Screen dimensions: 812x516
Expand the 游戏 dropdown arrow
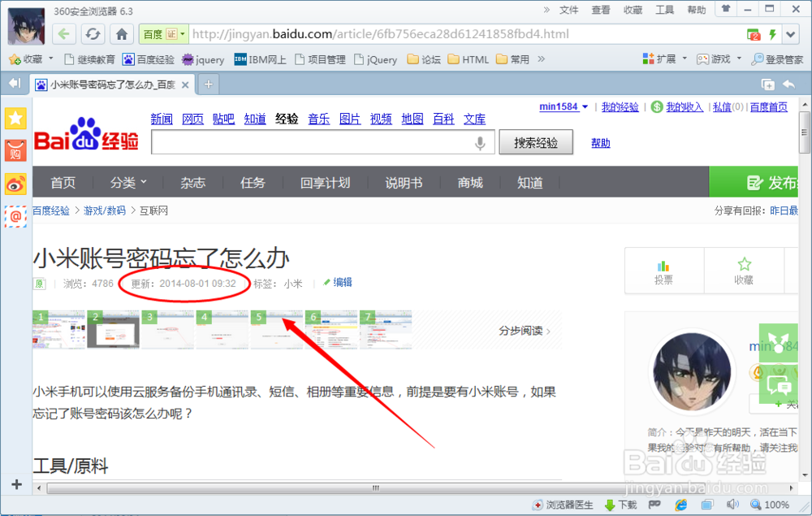pyautogui.click(x=739, y=58)
